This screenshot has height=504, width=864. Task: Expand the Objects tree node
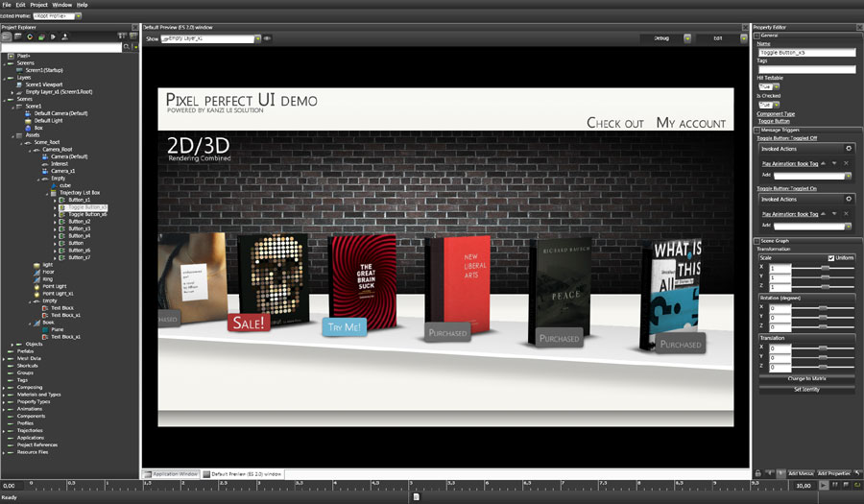[12, 345]
